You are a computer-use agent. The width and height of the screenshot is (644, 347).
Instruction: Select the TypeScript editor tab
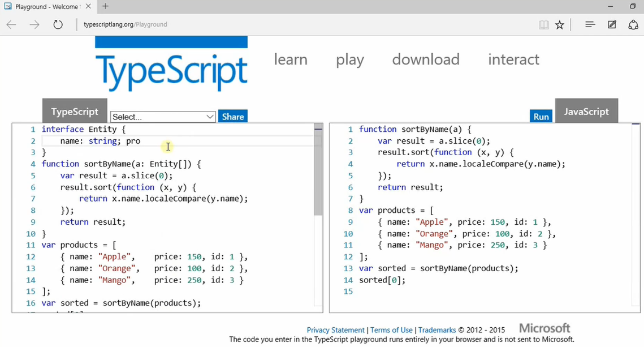[75, 111]
